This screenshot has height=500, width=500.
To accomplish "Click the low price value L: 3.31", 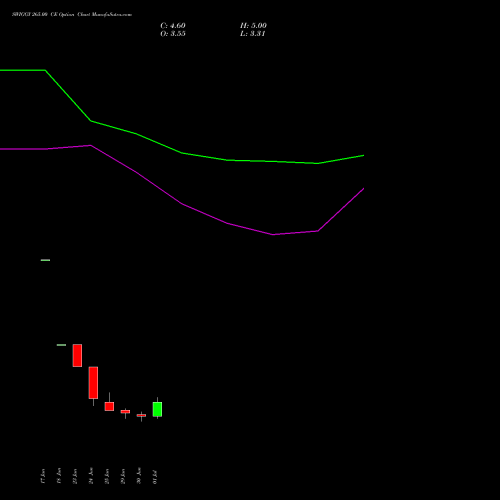I will coord(253,34).
